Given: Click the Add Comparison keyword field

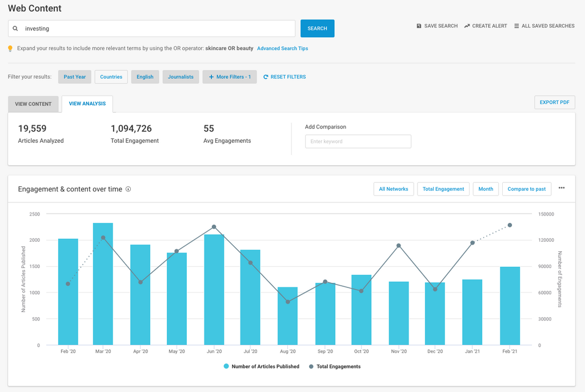Looking at the screenshot, I should [x=358, y=142].
